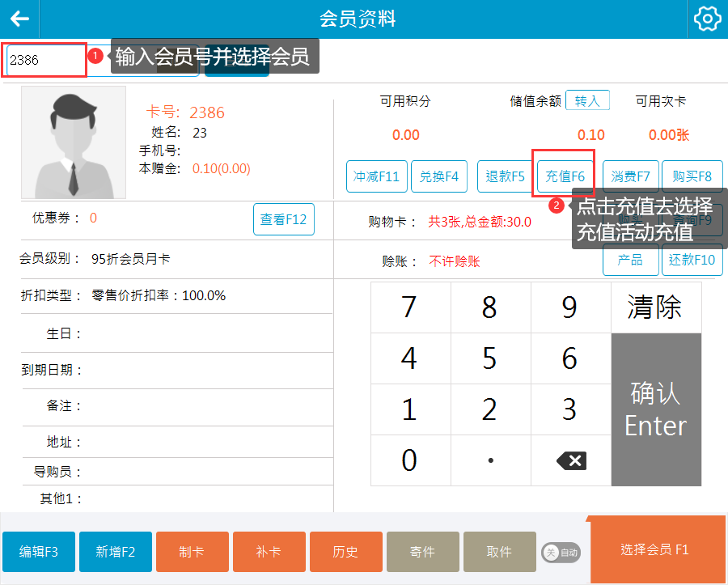Click 选择会员 F1 button
Screen dimensions: 728x585
click(x=655, y=550)
